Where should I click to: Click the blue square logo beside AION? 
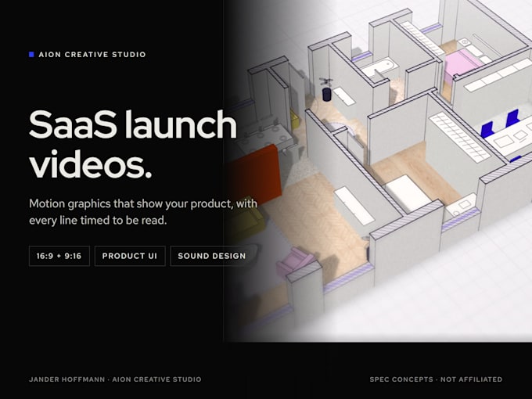point(31,54)
